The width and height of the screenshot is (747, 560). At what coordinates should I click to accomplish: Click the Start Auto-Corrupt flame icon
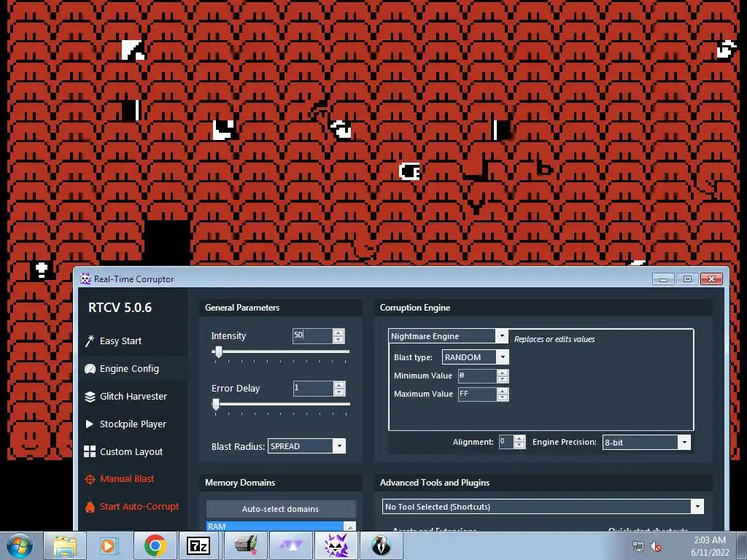[x=90, y=507]
